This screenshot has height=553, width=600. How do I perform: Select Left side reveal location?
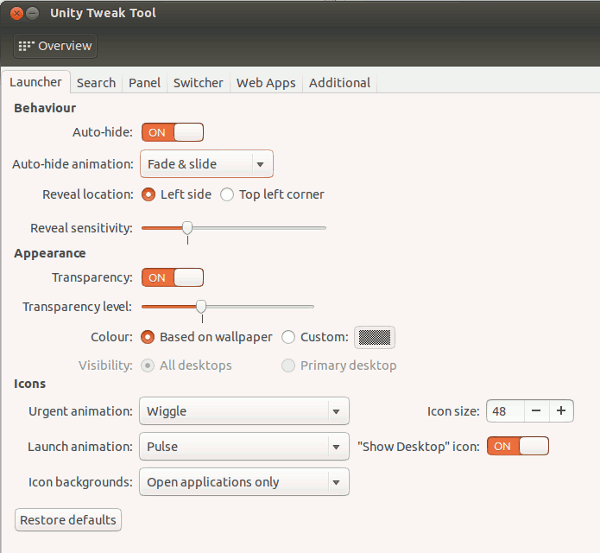176,194
